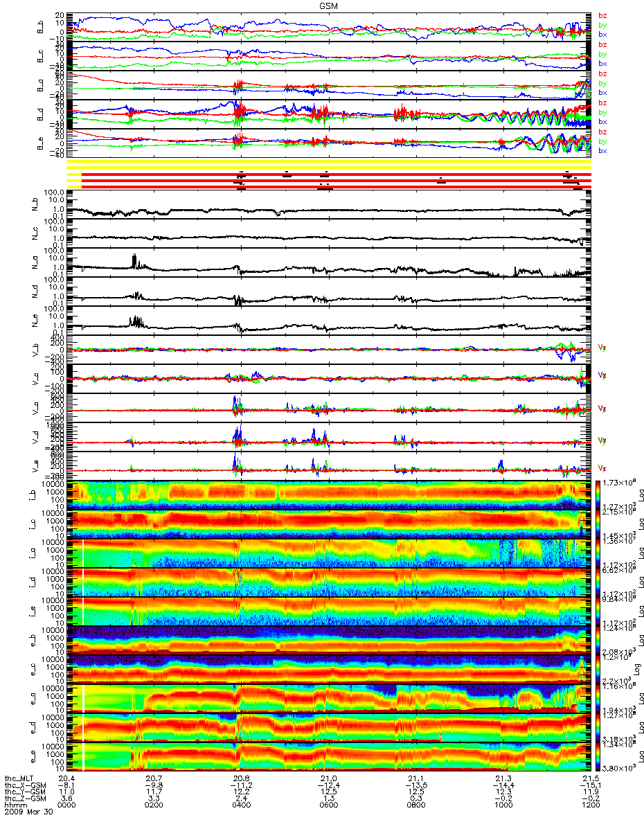Click the bz legend beside B_d panel
The height and width of the screenshot is (831, 644).
tap(602, 102)
